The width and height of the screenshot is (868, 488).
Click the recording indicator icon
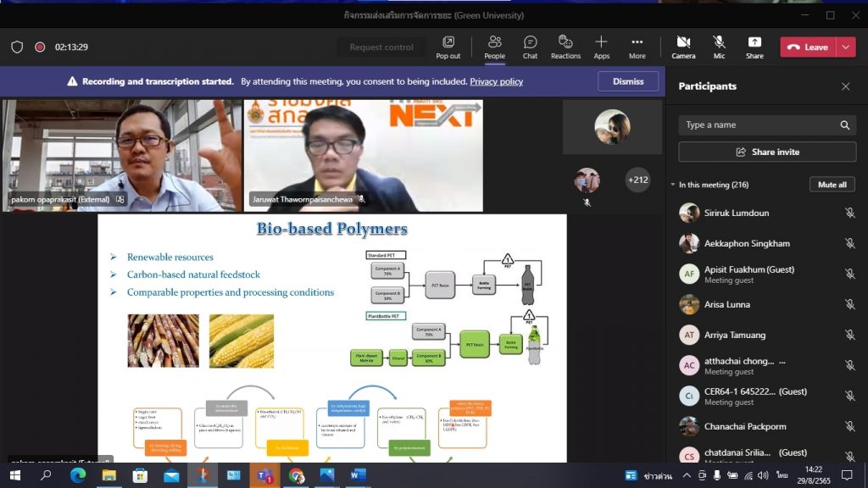(40, 47)
